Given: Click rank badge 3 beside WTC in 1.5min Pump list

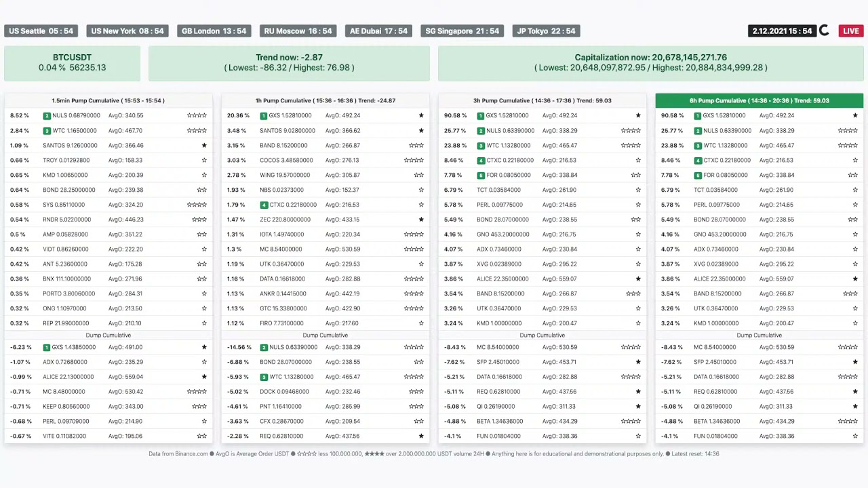Looking at the screenshot, I should click(47, 131).
